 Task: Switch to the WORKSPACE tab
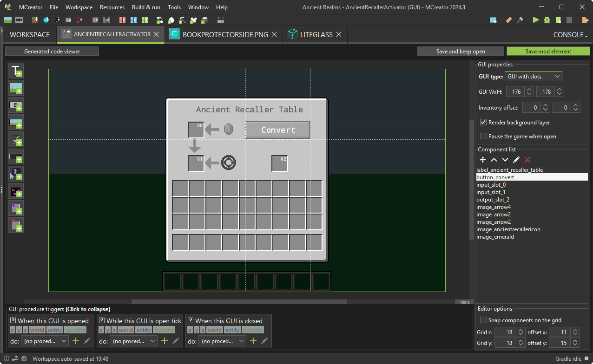(x=30, y=35)
